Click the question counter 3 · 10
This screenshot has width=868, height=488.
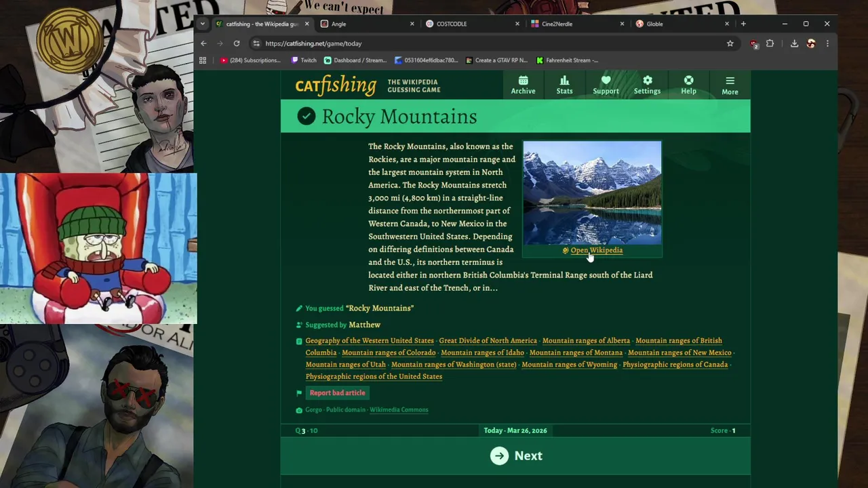tap(307, 430)
